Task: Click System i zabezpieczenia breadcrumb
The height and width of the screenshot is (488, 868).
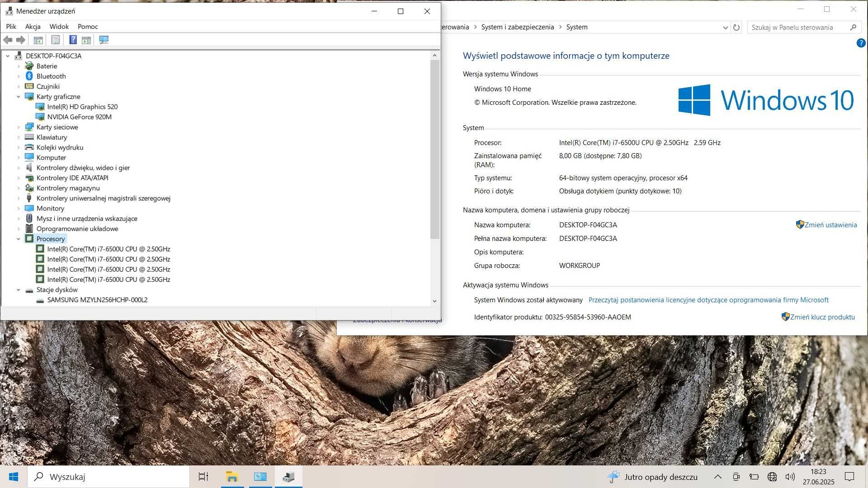Action: click(518, 27)
